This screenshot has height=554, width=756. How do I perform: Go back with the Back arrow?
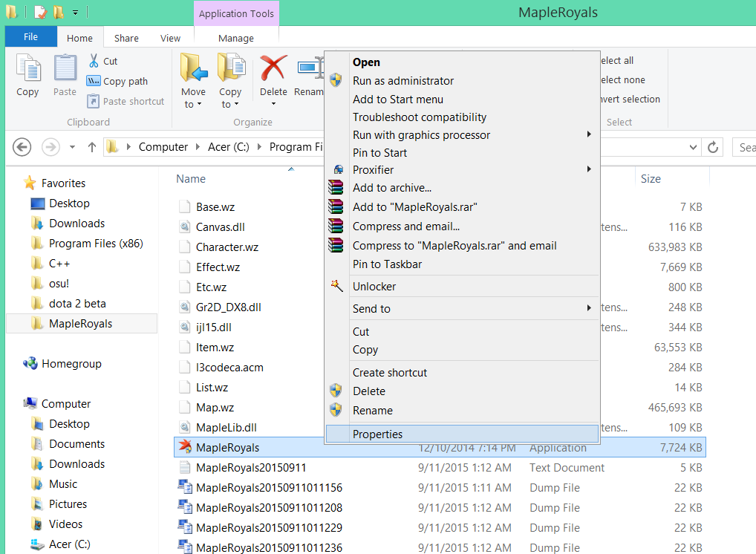click(22, 146)
